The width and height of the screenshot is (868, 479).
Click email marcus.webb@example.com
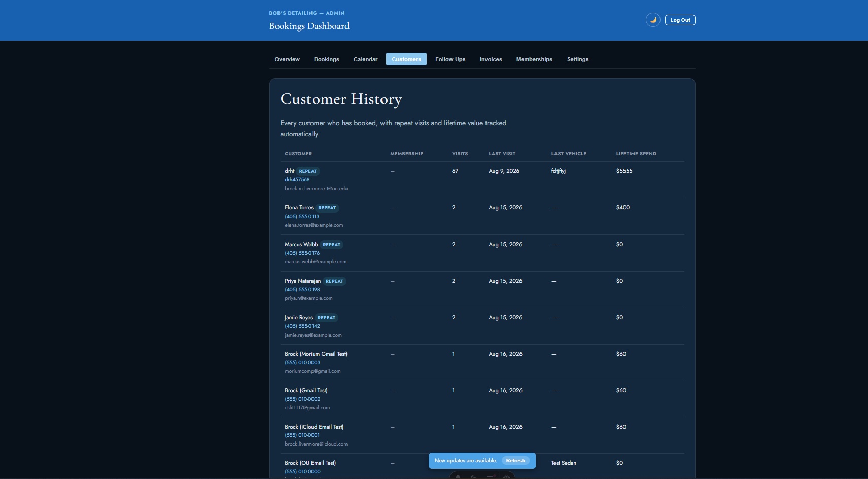[316, 261]
